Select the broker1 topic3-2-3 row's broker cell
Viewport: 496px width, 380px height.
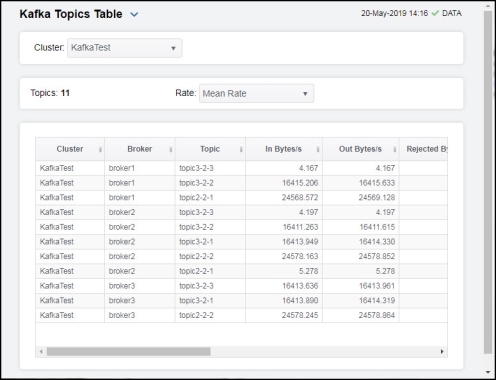140,168
